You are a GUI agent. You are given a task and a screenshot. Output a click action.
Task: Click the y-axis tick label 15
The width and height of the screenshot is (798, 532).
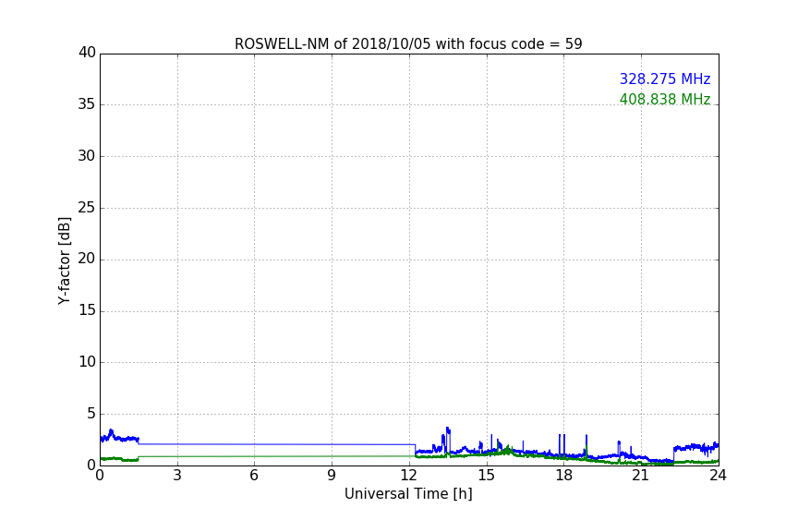[87, 310]
